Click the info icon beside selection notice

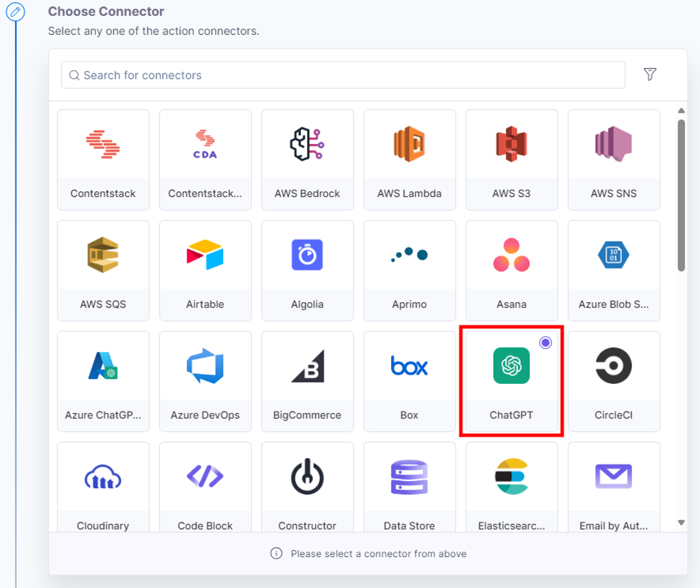(276, 553)
